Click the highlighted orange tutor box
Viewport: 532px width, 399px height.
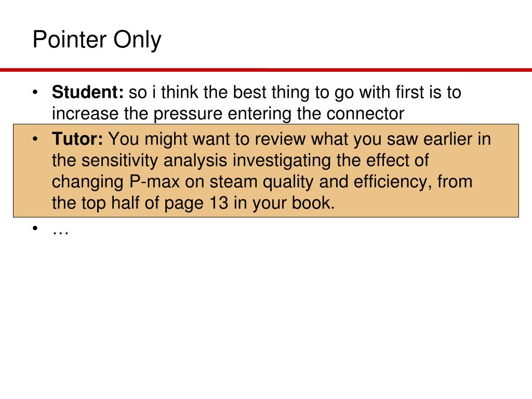[266, 170]
